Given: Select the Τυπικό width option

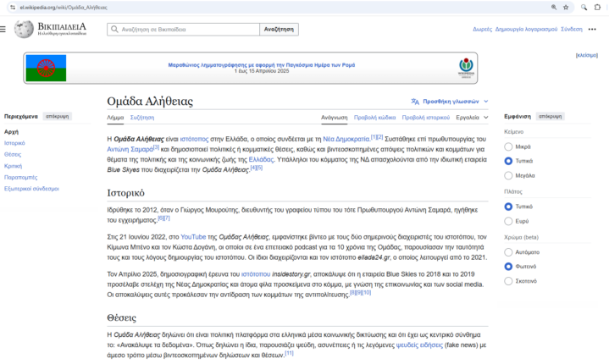Looking at the screenshot, I should click(508, 207).
